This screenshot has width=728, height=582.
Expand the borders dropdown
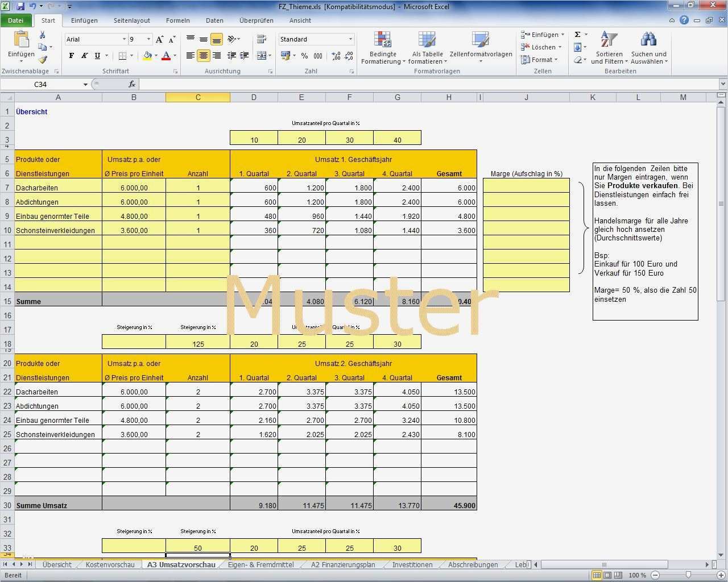[x=131, y=56]
